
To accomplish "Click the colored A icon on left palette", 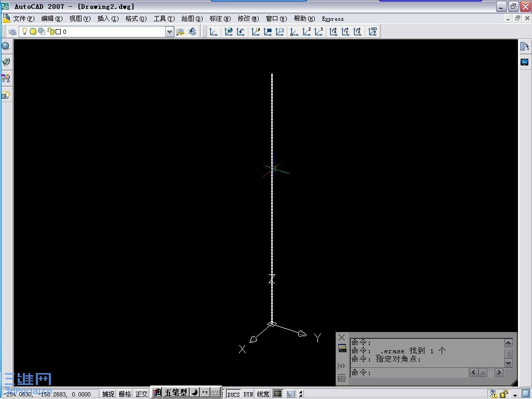I will (6, 79).
